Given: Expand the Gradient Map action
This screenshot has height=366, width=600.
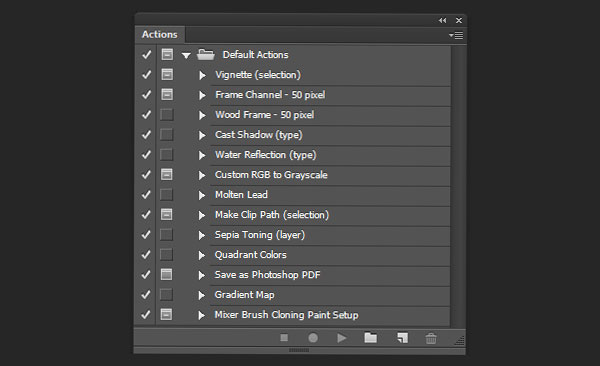Looking at the screenshot, I should click(202, 295).
